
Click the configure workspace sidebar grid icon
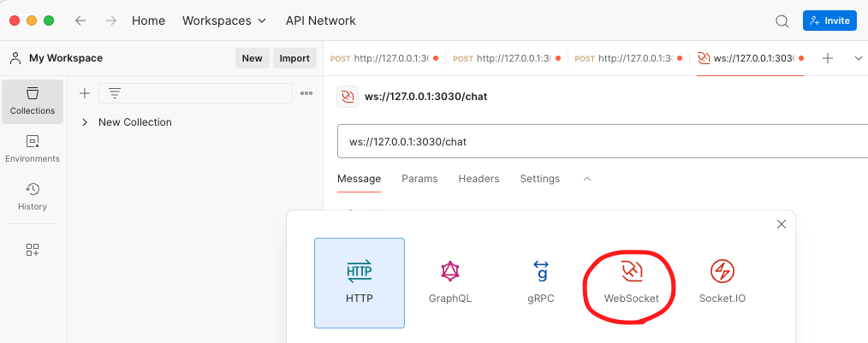point(33,250)
